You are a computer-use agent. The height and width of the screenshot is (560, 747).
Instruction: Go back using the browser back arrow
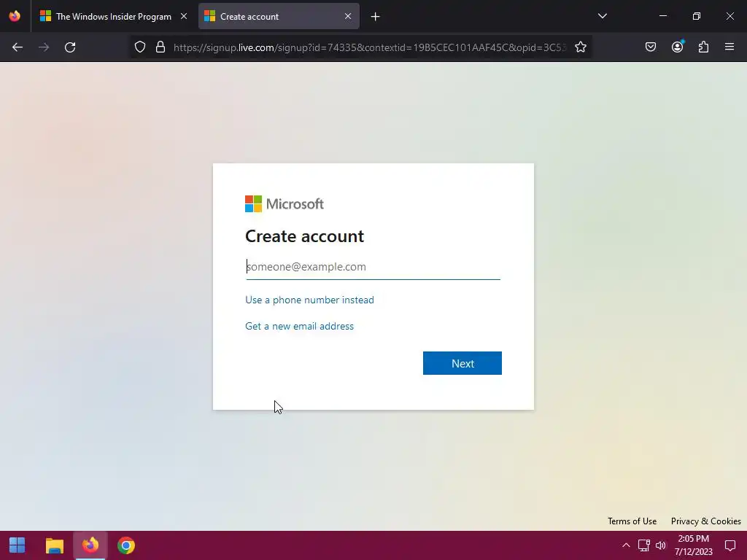tap(18, 47)
